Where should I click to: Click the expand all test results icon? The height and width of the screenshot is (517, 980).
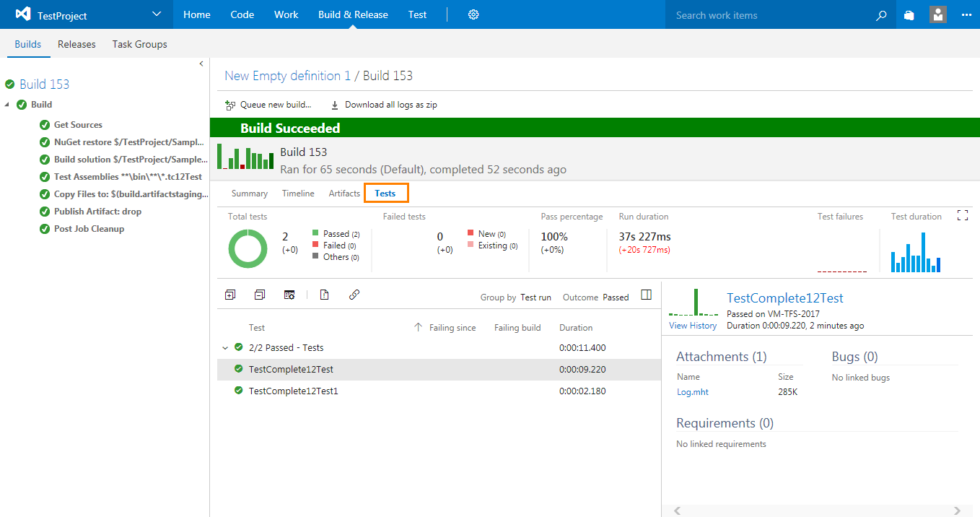click(x=230, y=295)
